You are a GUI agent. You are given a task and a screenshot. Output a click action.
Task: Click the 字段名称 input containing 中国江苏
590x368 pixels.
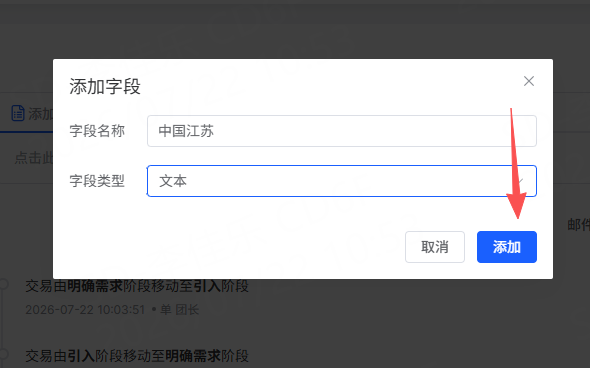coord(342,131)
